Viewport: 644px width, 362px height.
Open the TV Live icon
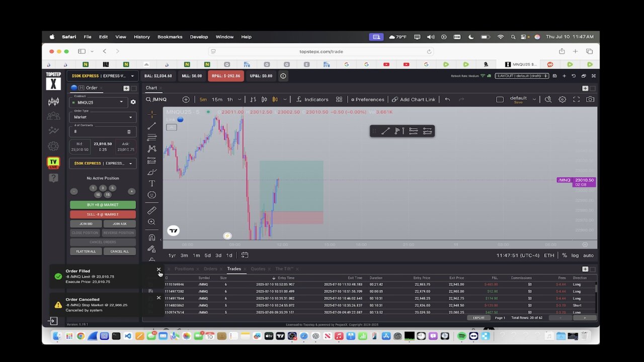click(53, 163)
